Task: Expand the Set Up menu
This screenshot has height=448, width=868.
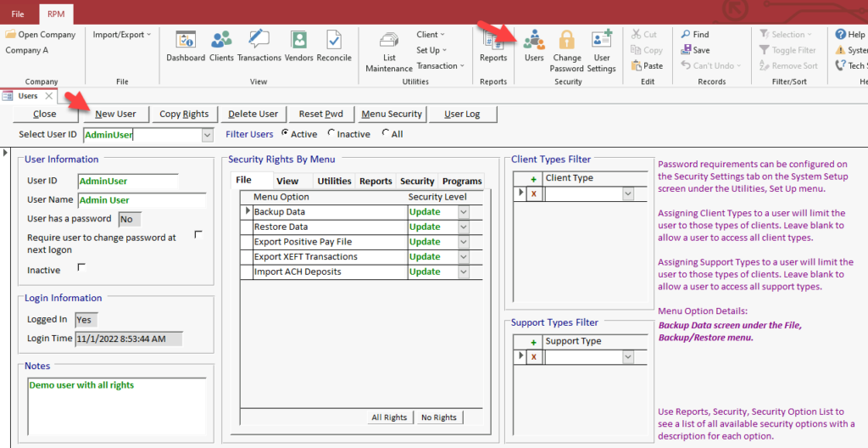Action: click(x=431, y=50)
